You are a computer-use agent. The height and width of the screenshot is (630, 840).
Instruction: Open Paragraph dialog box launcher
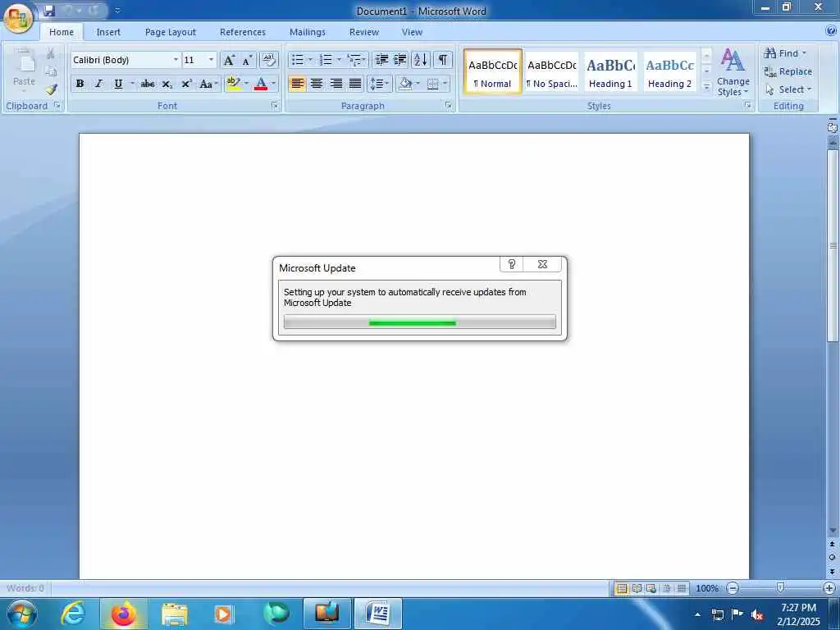[449, 106]
